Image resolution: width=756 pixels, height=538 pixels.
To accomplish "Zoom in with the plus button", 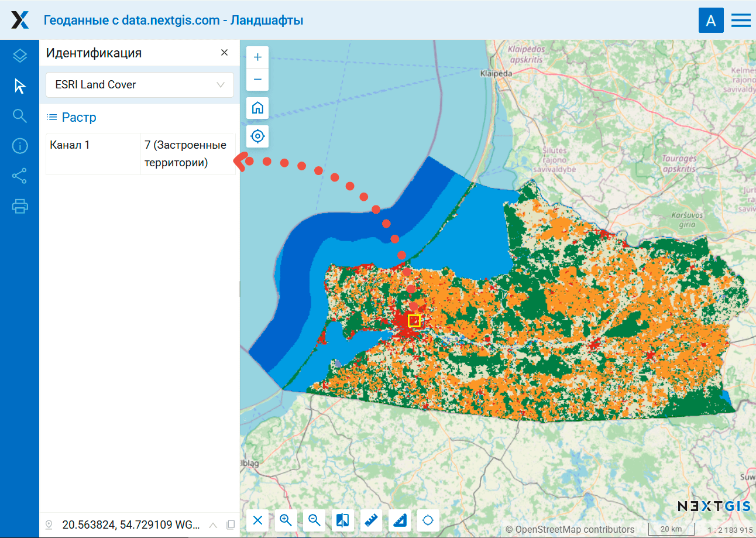I will tap(257, 57).
